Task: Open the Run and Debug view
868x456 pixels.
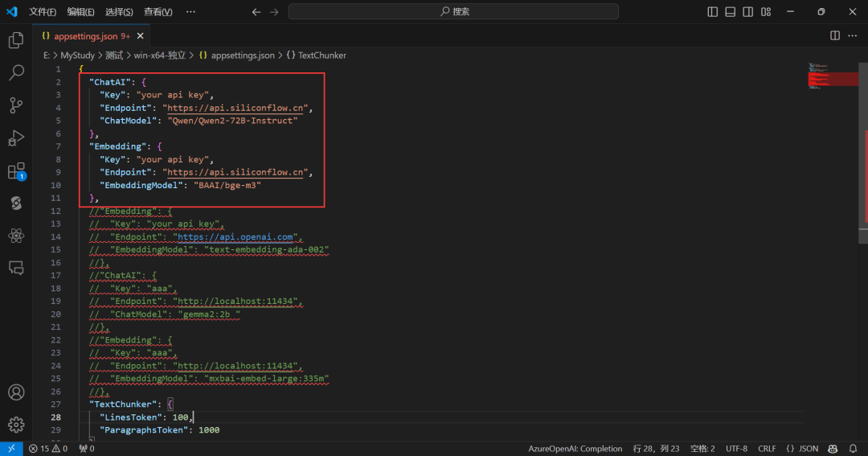Action: 16,138
